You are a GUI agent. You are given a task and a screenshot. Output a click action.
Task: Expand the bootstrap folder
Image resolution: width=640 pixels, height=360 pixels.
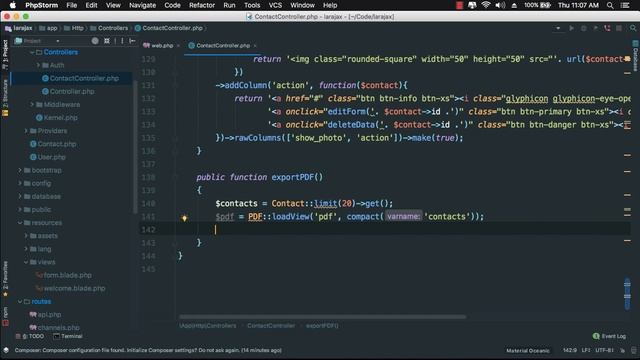[x=20, y=170]
